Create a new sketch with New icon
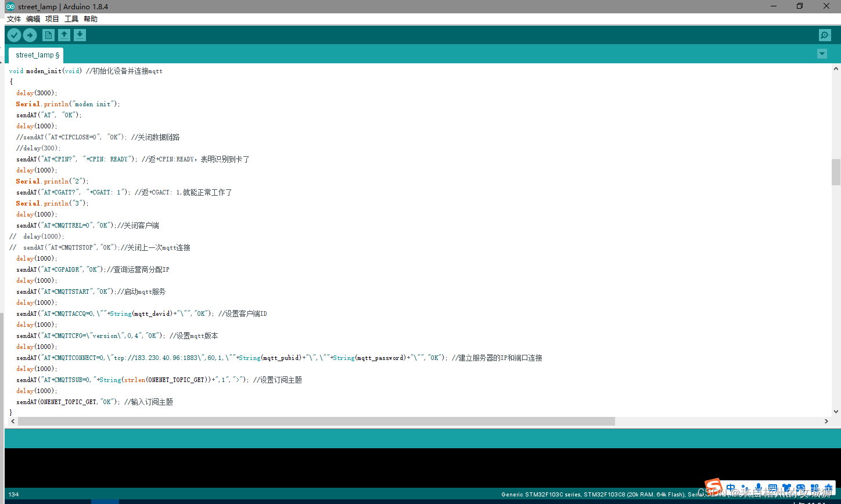The height and width of the screenshot is (504, 841). [48, 35]
